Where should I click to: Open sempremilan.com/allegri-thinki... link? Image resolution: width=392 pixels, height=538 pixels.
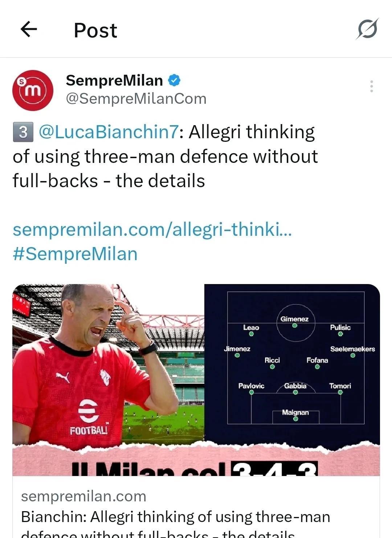point(152,229)
